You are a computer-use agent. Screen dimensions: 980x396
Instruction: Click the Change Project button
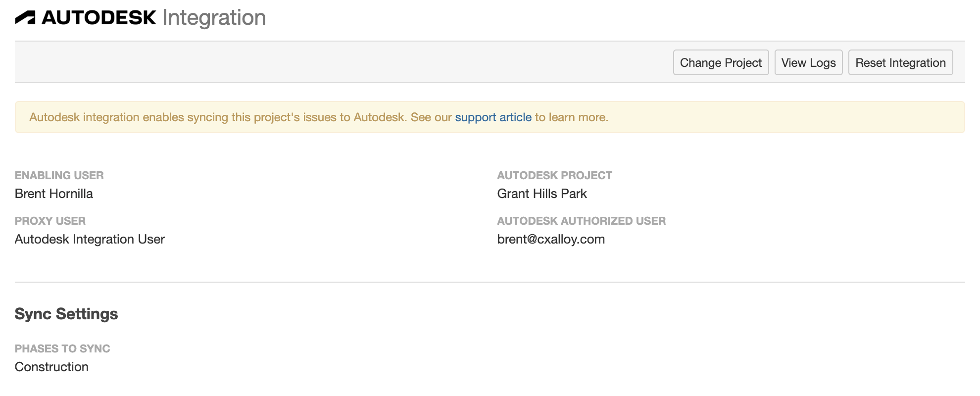point(721,62)
